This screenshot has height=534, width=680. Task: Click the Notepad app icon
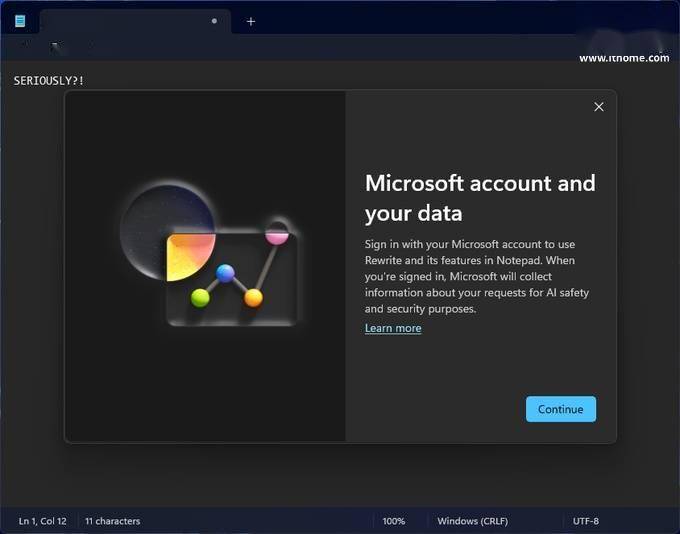pos(20,21)
